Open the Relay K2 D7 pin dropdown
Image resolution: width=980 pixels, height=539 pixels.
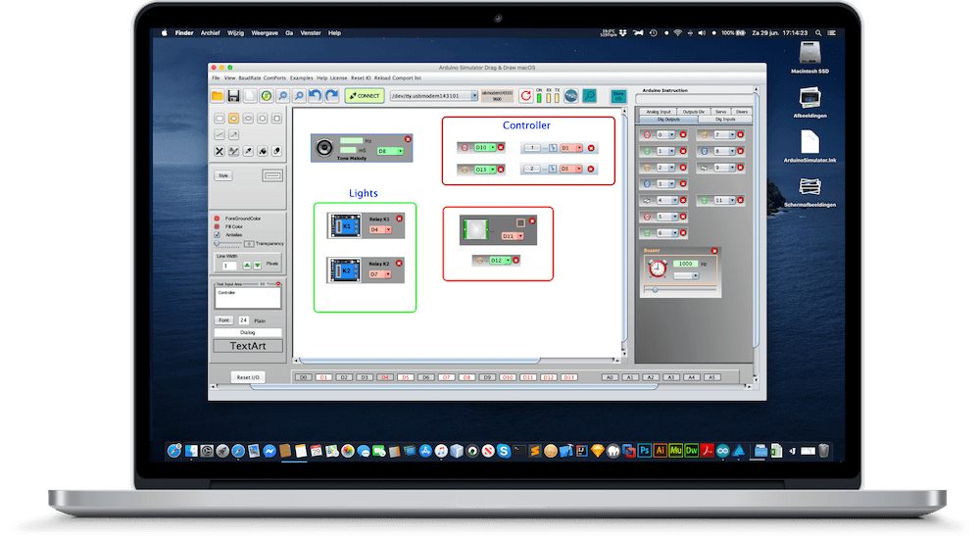click(x=380, y=274)
